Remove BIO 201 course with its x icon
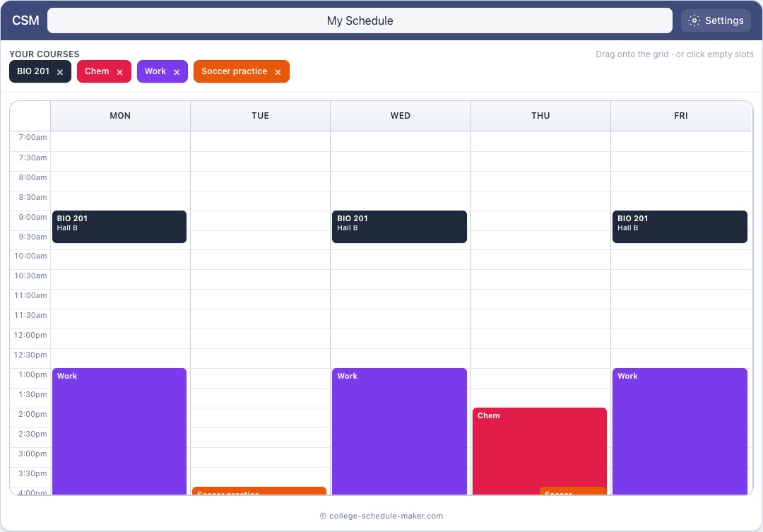This screenshot has width=763, height=532. click(60, 72)
